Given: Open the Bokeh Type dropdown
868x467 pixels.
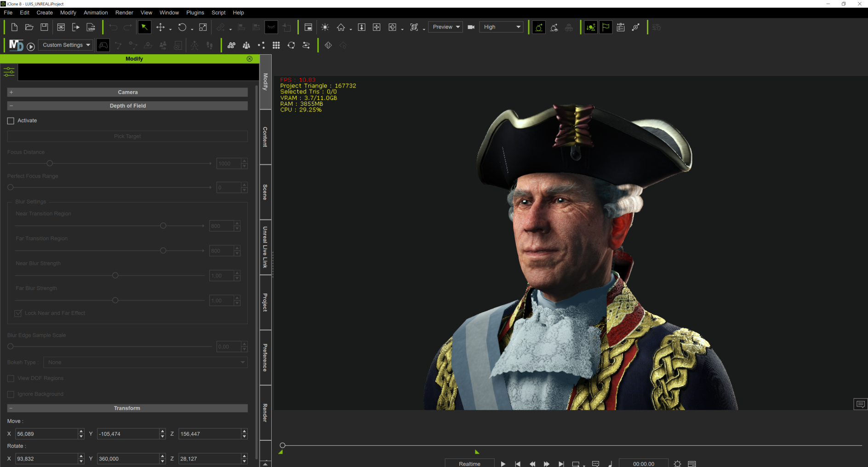Looking at the screenshot, I should (x=145, y=362).
